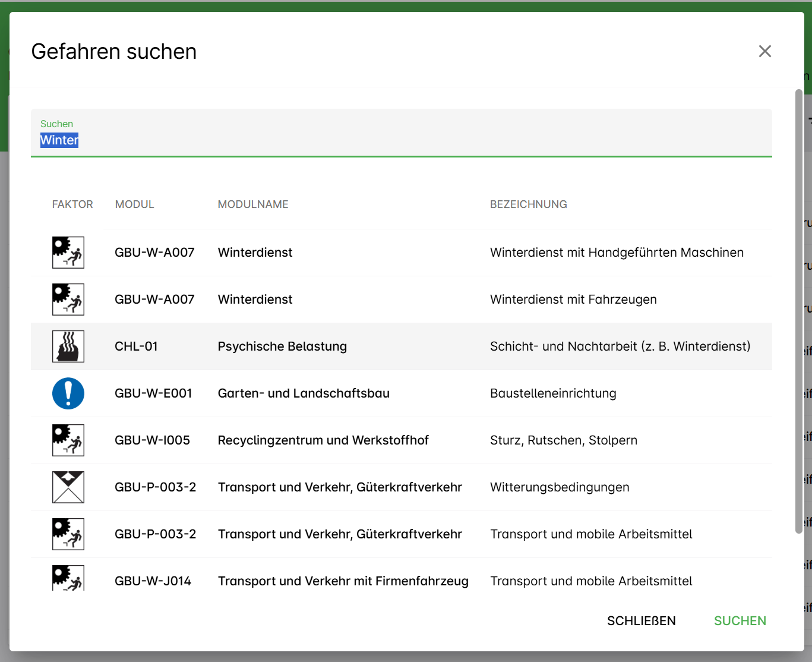Select the psychische Belastung factor icon
Screen dimensions: 812x662
pos(68,346)
